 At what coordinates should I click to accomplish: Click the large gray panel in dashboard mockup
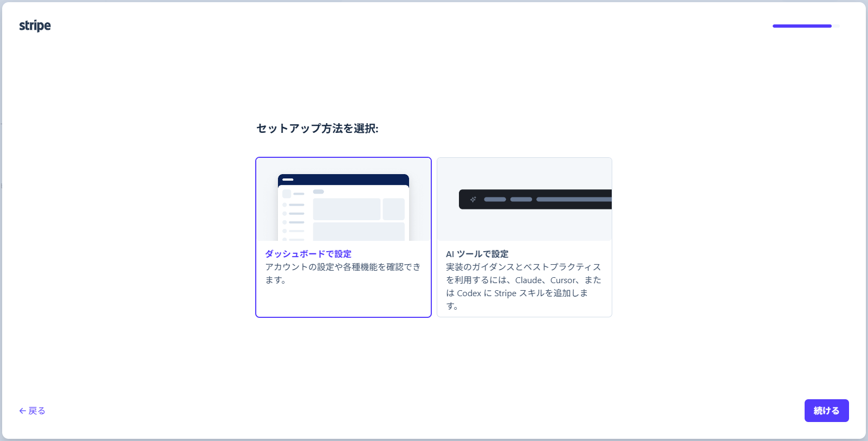[x=347, y=209]
